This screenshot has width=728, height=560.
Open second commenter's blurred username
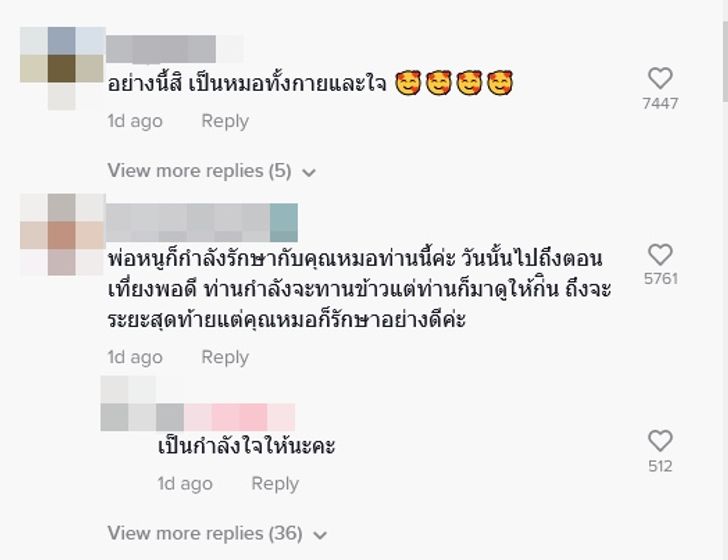(x=202, y=222)
